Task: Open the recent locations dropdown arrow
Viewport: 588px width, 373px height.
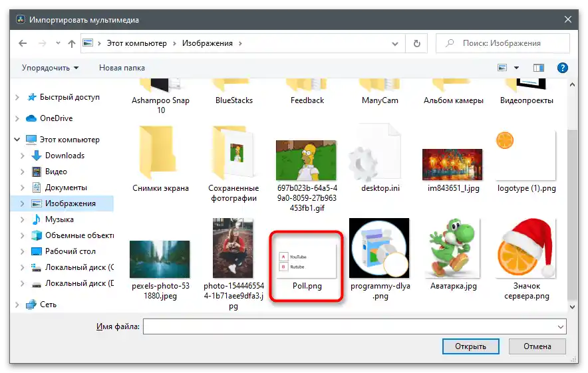Action: pyautogui.click(x=58, y=43)
